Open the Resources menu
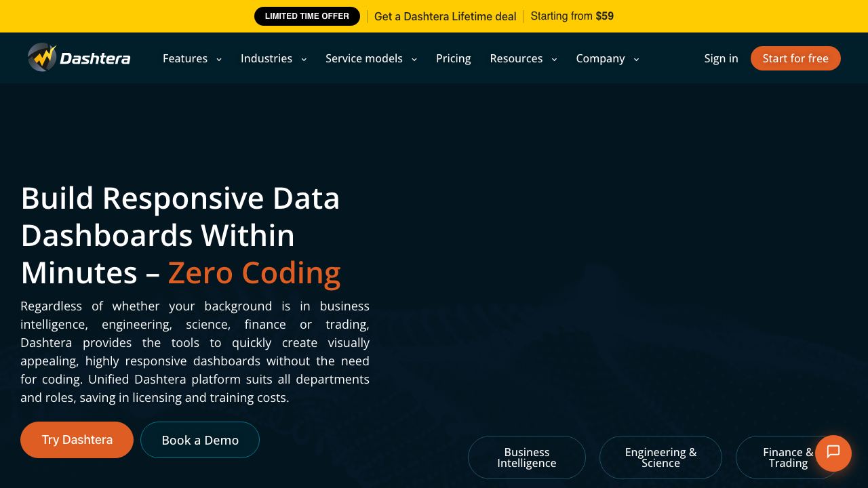This screenshot has width=868, height=488. click(516, 58)
